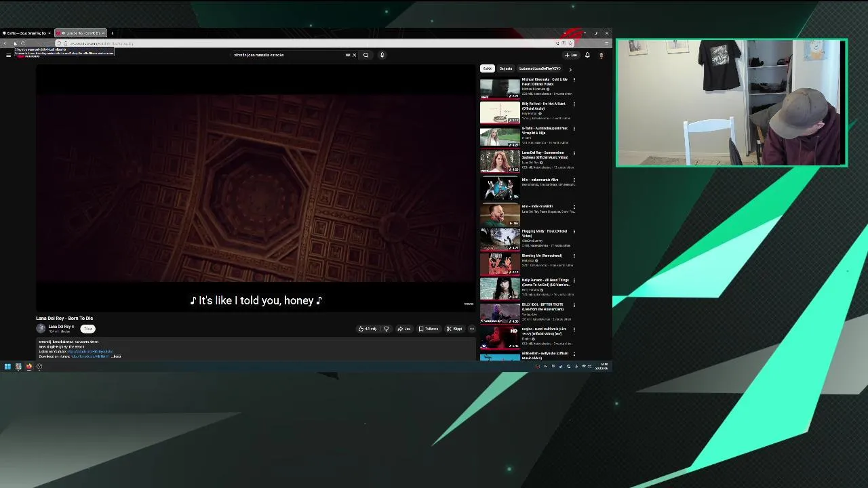Open options for Nelly Furtado video
Viewport: 868px width, 488px height.
(574, 281)
